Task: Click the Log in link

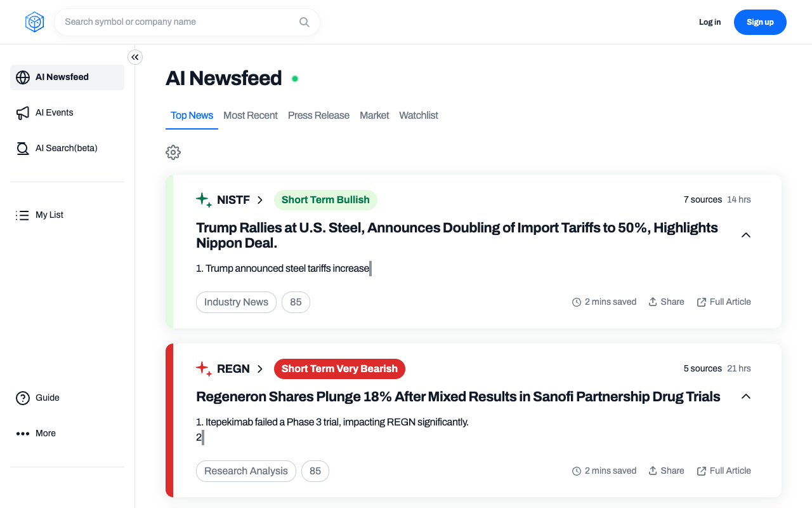Action: [x=710, y=22]
